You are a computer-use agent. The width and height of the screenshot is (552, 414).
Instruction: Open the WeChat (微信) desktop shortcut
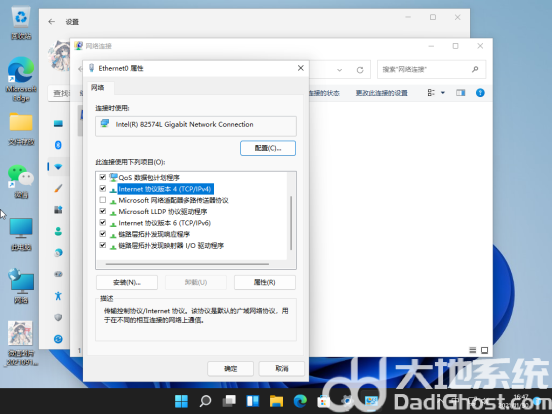pyautogui.click(x=21, y=181)
